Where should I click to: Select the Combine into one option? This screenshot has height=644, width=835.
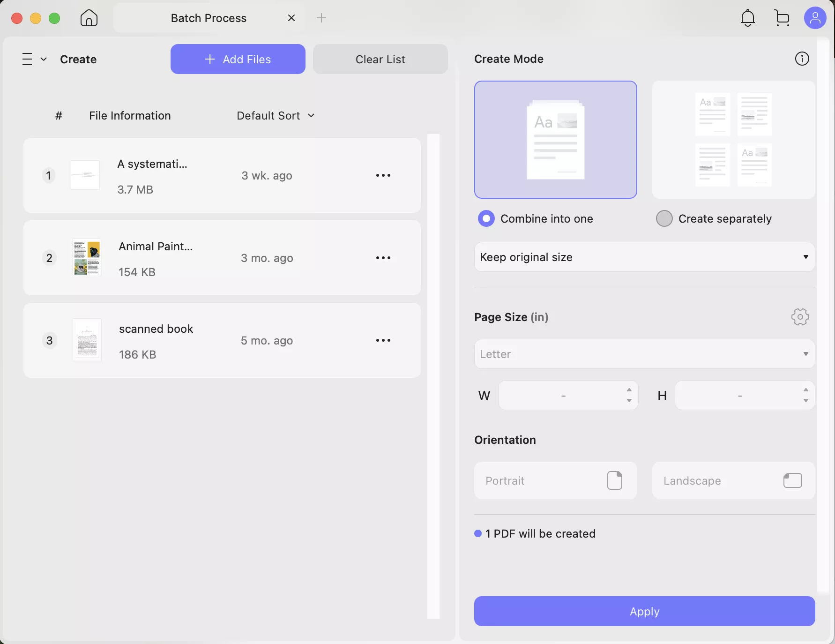[486, 218]
